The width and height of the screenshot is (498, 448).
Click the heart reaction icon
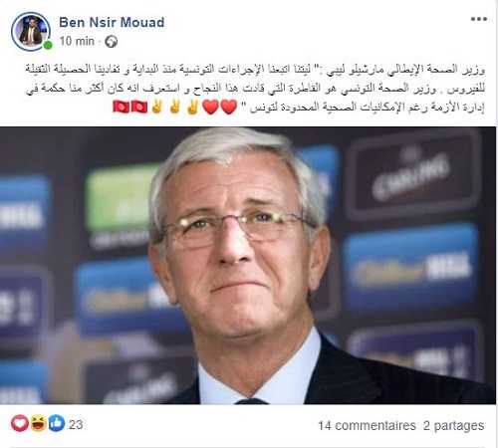20,423
